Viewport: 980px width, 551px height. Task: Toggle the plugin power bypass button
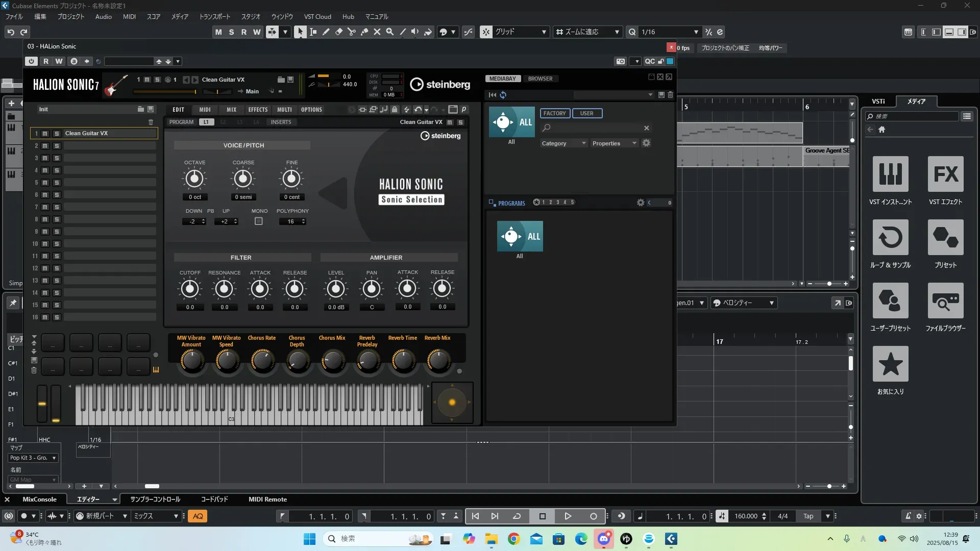pos(32,61)
